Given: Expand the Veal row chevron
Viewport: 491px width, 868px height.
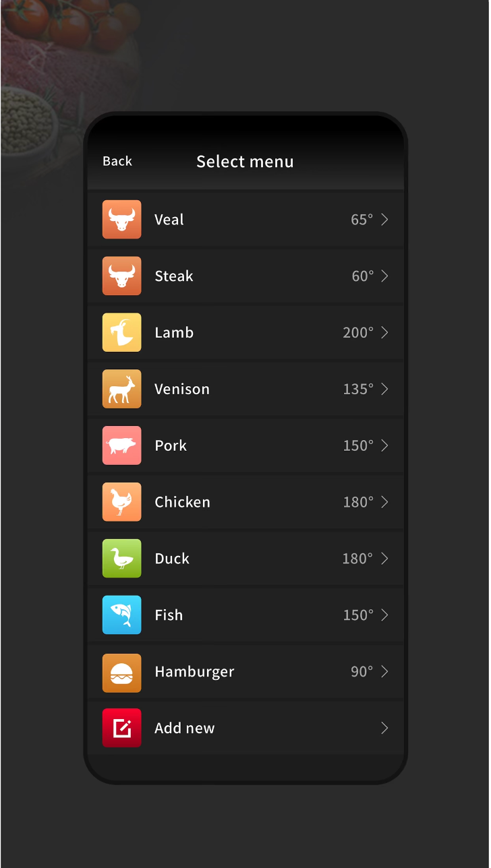Looking at the screenshot, I should coord(384,220).
